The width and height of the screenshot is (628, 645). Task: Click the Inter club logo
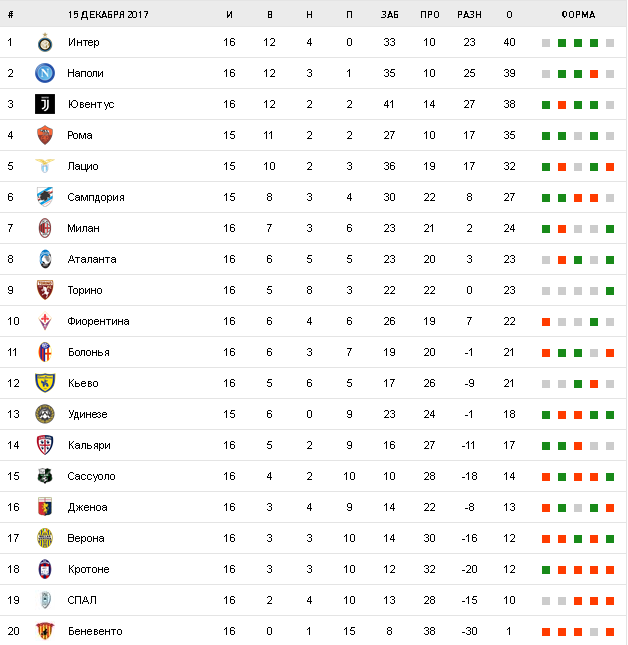pyautogui.click(x=44, y=43)
